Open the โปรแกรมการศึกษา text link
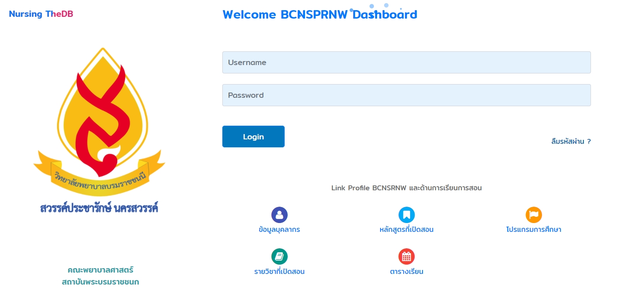This screenshot has width=644, height=304. point(534,230)
